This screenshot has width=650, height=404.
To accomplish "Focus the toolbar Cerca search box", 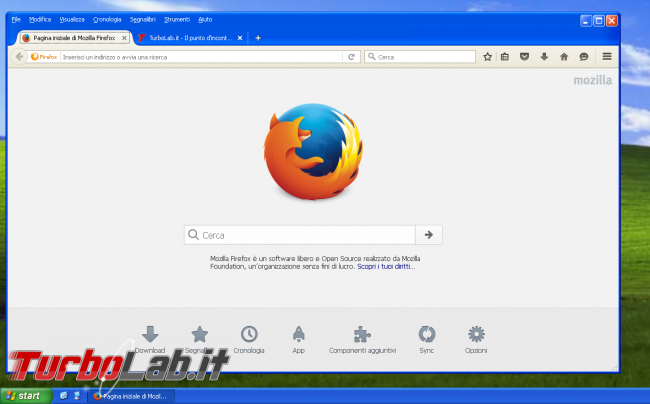I will (x=420, y=57).
